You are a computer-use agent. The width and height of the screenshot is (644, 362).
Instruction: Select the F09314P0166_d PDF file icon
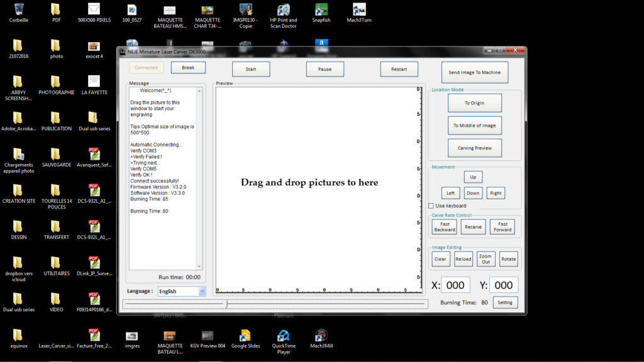pos(94,302)
